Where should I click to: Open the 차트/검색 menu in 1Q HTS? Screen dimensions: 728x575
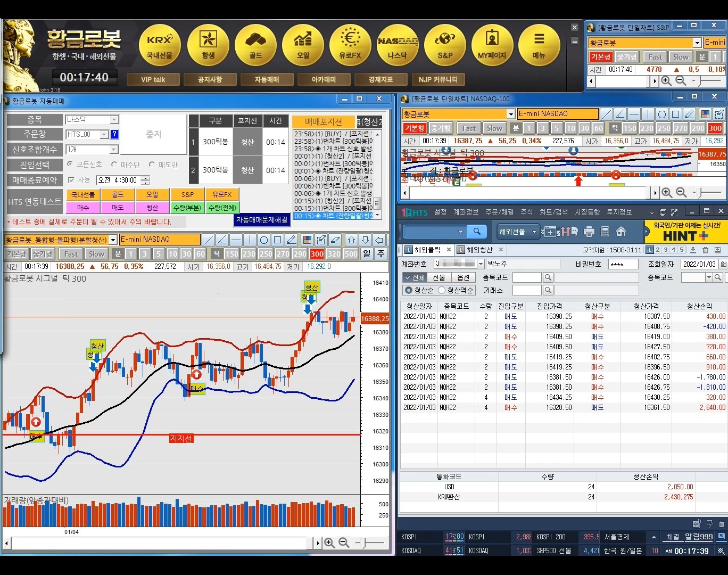pyautogui.click(x=554, y=212)
